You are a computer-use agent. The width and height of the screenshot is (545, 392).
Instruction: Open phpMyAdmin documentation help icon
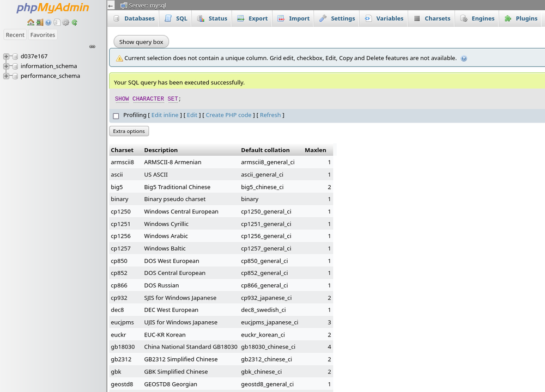49,22
